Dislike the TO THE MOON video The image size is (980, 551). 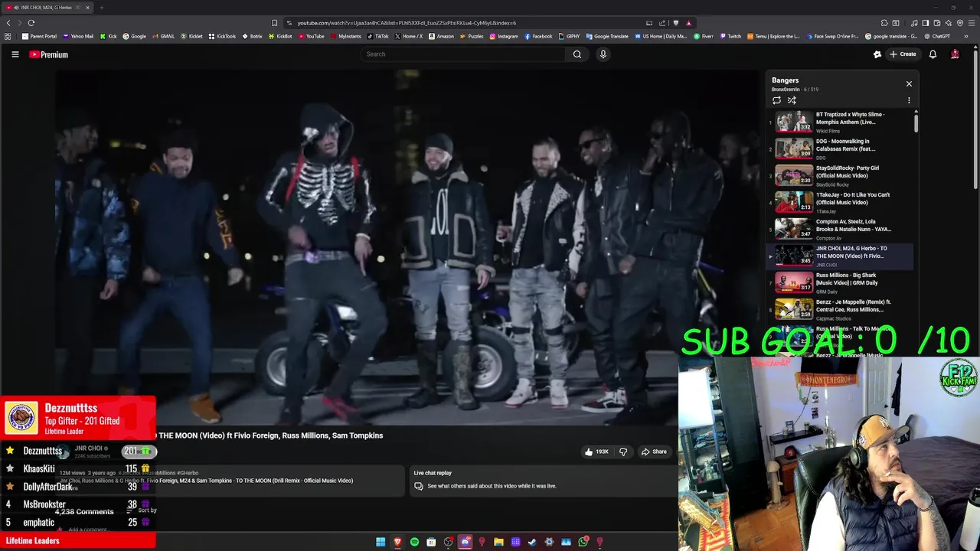click(x=623, y=452)
